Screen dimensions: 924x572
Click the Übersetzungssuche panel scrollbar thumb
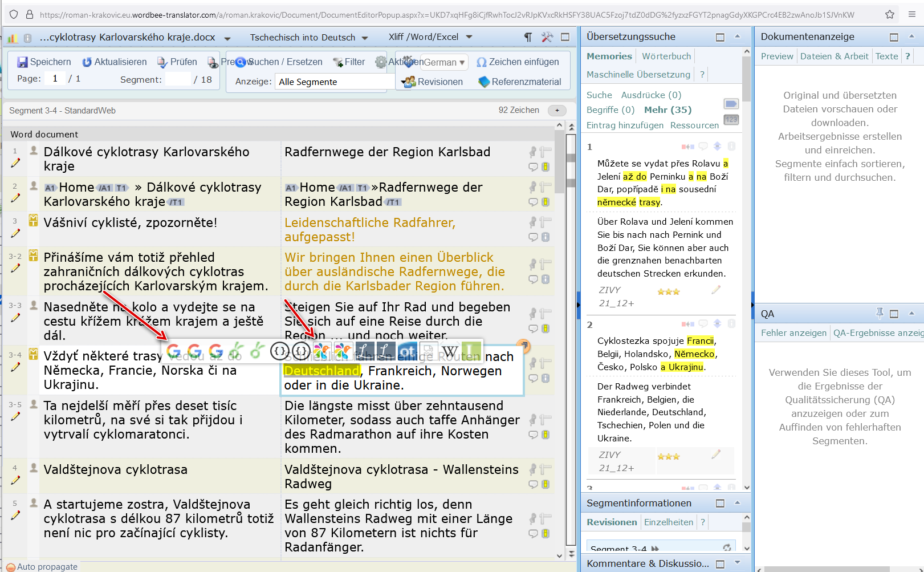(x=746, y=80)
